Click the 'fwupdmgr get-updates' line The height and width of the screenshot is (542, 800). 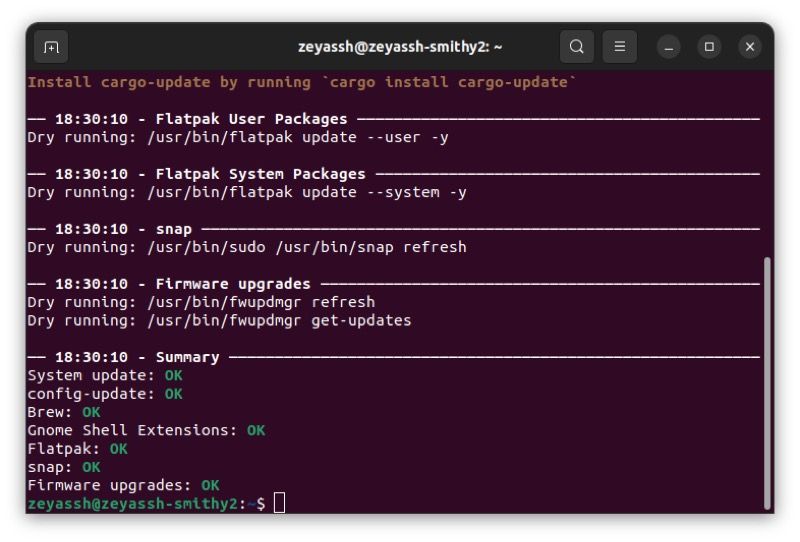219,321
